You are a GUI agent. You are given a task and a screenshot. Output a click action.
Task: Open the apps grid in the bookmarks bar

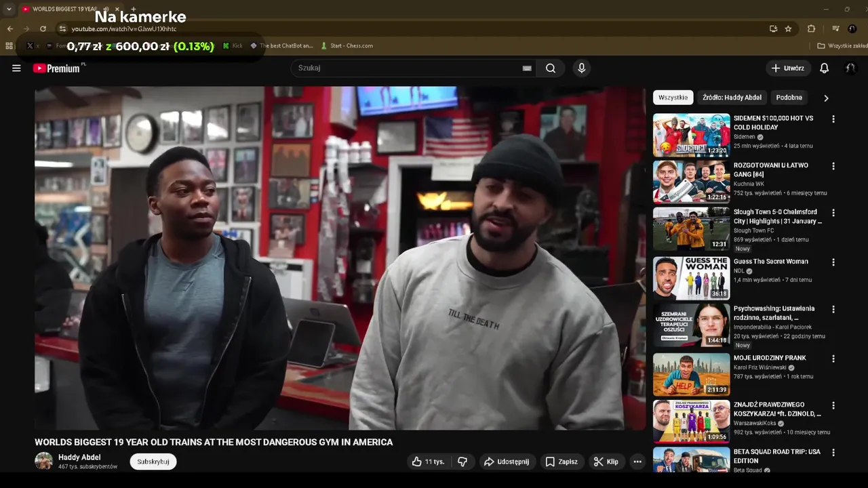pyautogui.click(x=9, y=45)
